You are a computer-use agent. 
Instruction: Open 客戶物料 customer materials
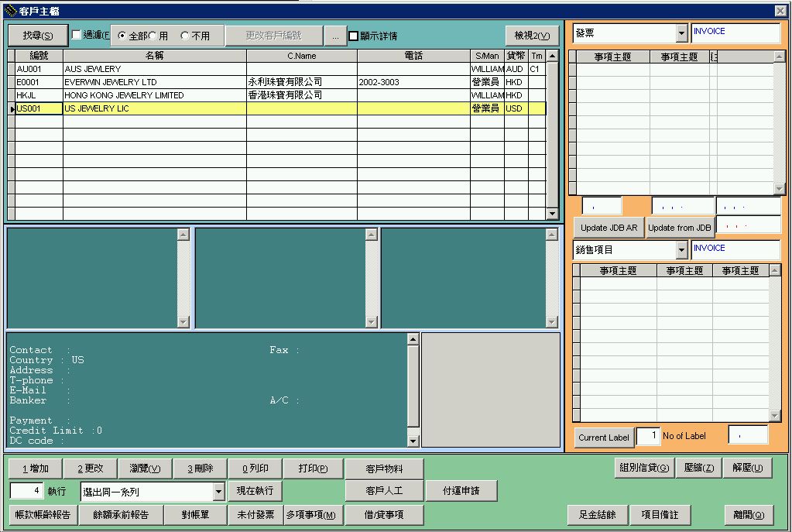click(384, 469)
